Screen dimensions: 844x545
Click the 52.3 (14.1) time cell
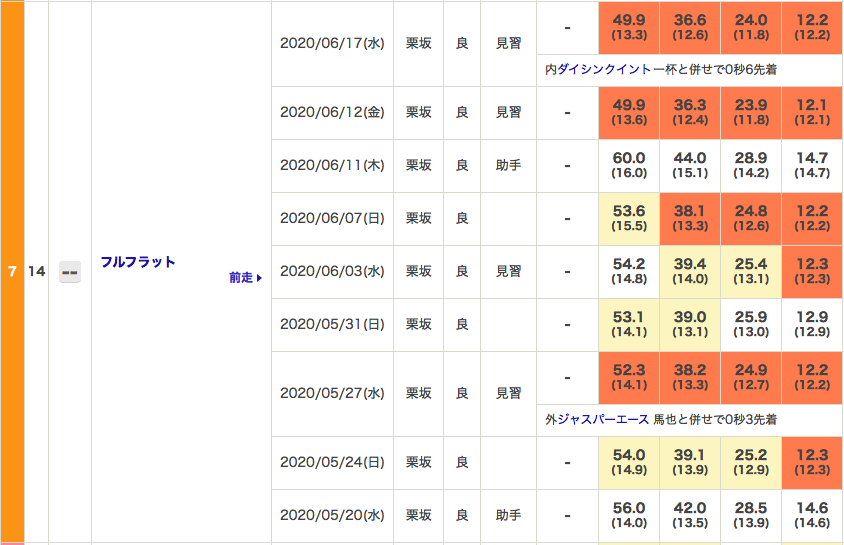pos(629,378)
